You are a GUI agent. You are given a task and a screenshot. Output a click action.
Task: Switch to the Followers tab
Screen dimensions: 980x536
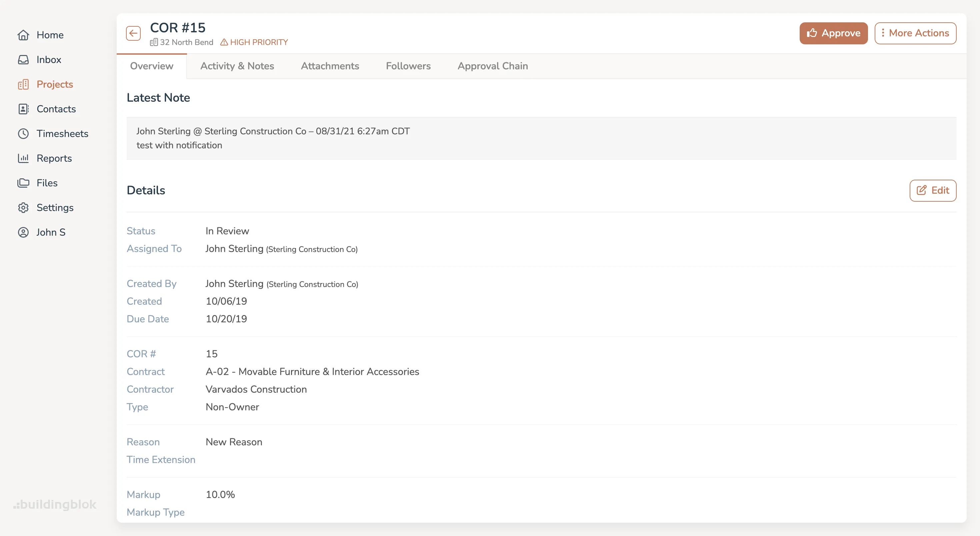pyautogui.click(x=408, y=66)
